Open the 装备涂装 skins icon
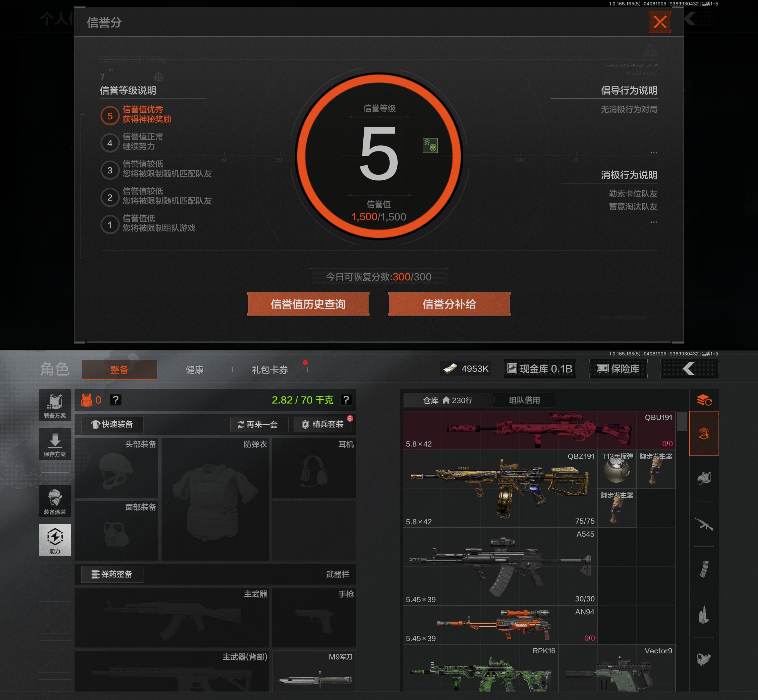 (x=55, y=501)
